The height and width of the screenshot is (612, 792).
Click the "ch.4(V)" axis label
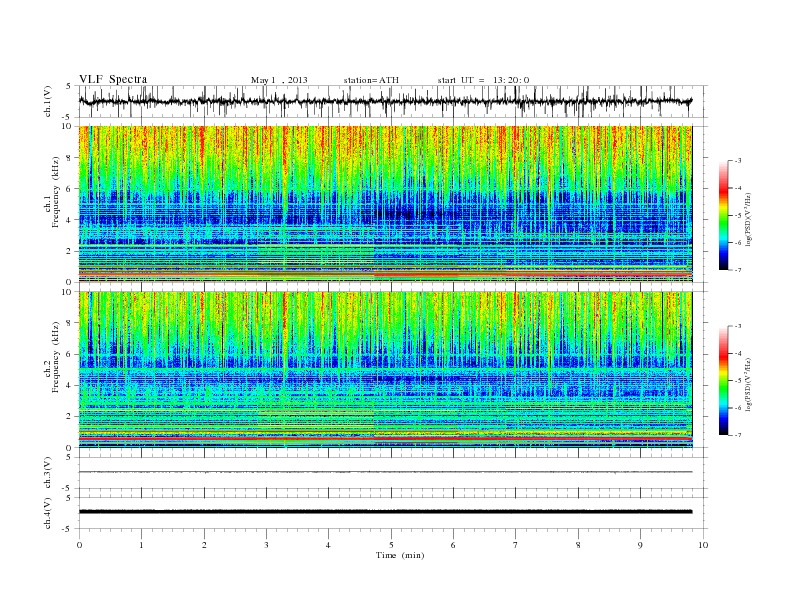point(48,514)
